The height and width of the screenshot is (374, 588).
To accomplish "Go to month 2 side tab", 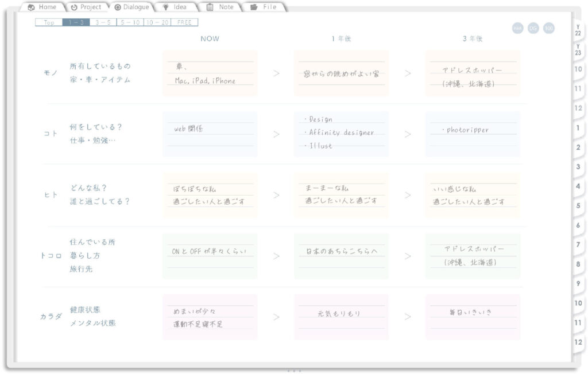I will [578, 147].
